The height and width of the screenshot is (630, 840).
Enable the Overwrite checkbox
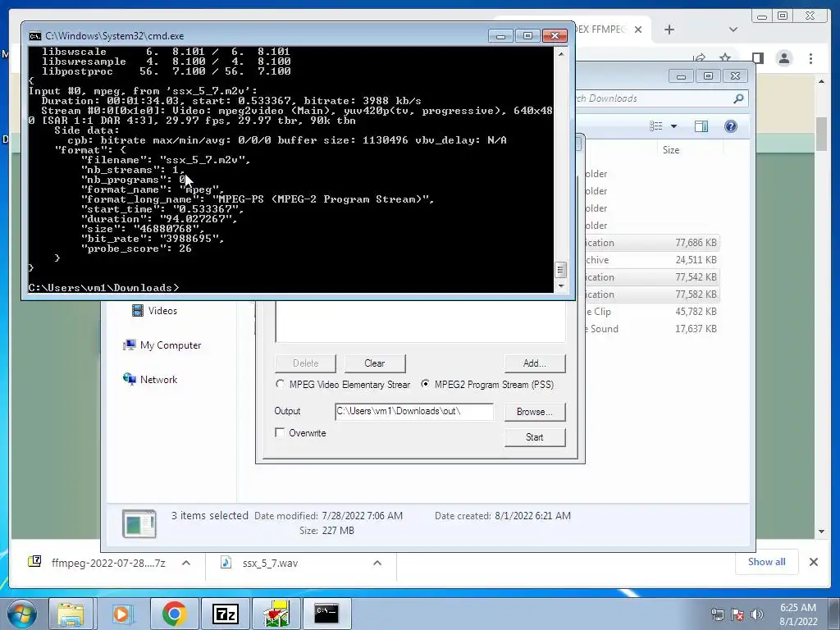(x=280, y=433)
